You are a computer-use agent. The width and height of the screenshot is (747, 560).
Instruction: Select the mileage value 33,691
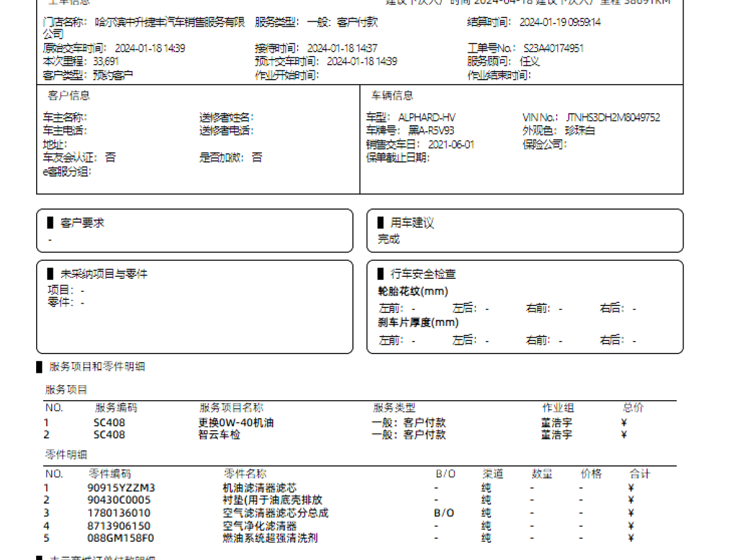106,62
